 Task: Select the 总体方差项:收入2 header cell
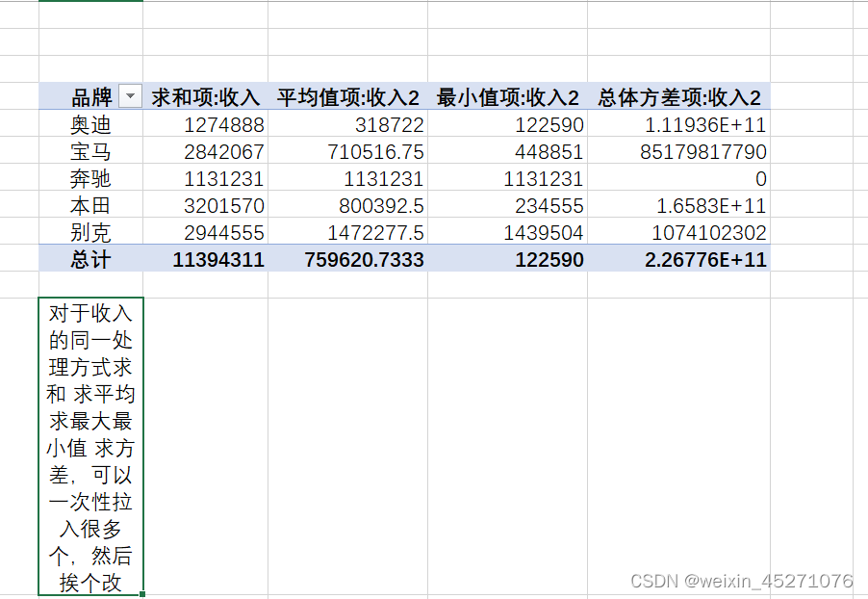coord(678,96)
